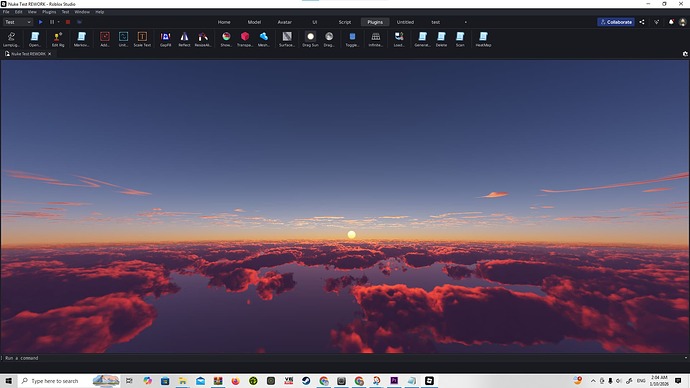The height and width of the screenshot is (388, 690).
Task: Expand the arrow next to pause button
Action: pyautogui.click(x=59, y=22)
